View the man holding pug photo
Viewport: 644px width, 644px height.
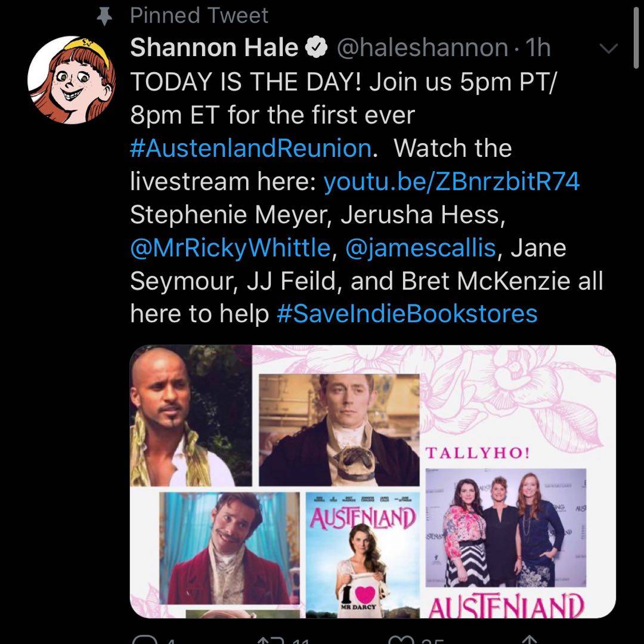click(339, 429)
